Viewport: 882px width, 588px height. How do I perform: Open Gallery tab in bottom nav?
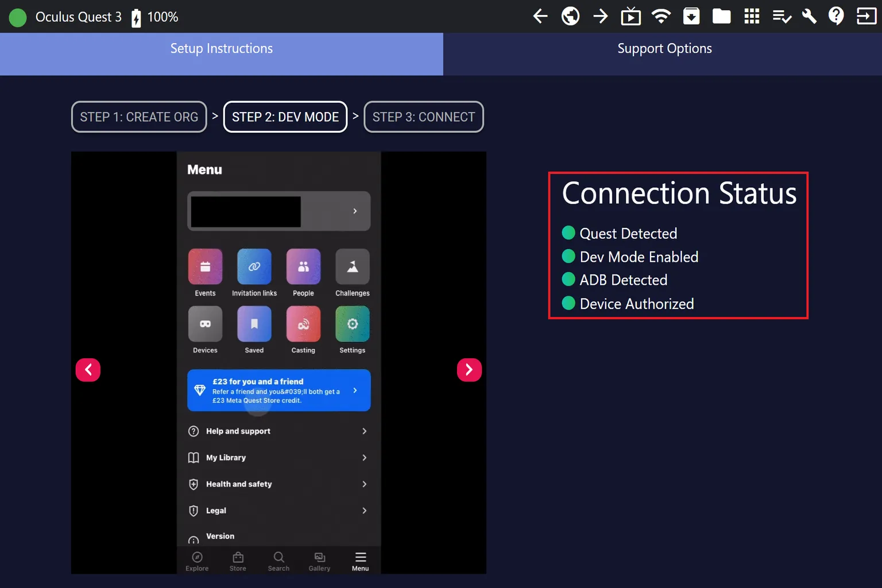(319, 561)
